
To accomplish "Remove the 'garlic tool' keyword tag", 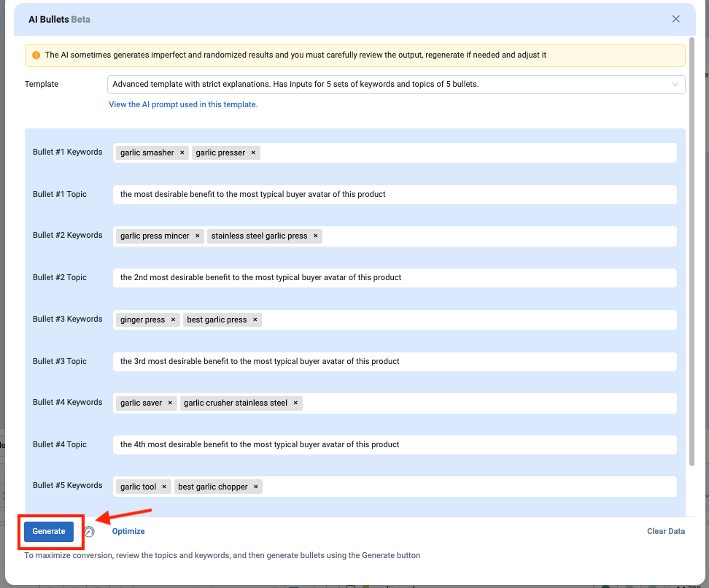I will coord(164,487).
